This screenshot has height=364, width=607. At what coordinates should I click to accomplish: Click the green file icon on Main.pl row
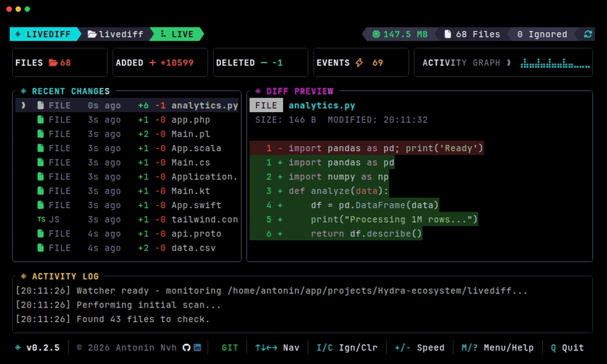click(x=40, y=134)
